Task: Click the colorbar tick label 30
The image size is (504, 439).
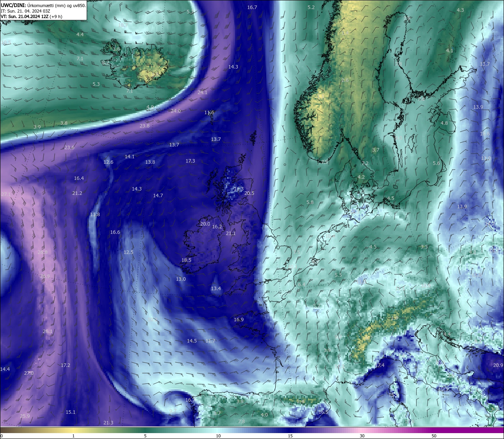Action: pyautogui.click(x=362, y=436)
